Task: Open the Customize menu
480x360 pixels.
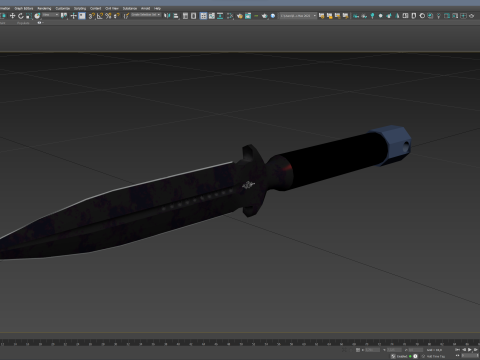Action: [63, 8]
